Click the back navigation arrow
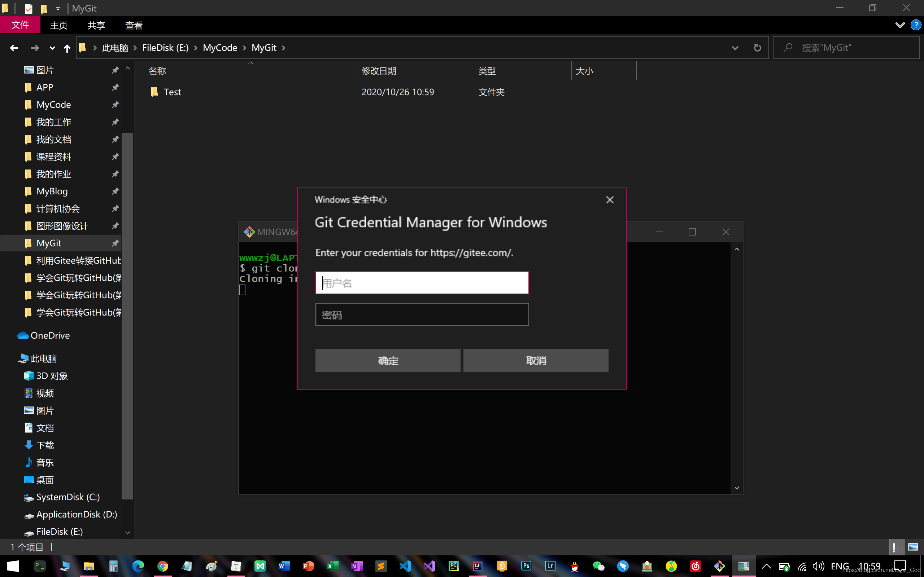 pyautogui.click(x=14, y=48)
